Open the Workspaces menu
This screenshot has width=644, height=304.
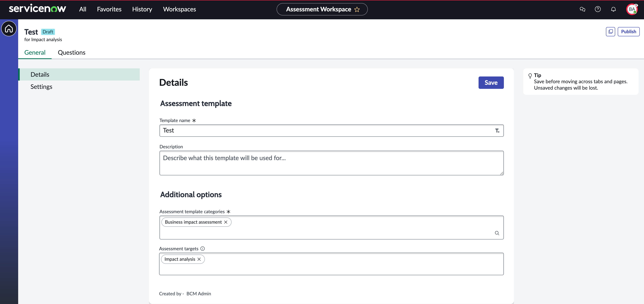[179, 9]
